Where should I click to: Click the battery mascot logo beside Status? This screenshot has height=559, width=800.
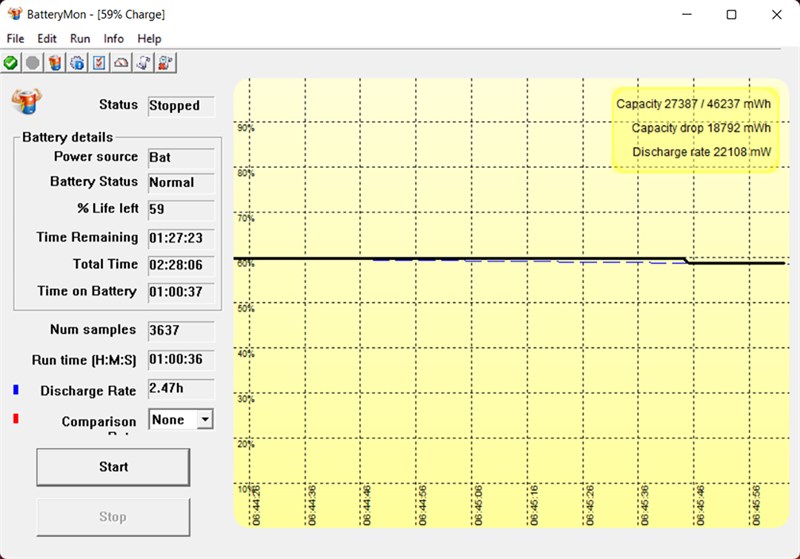click(27, 100)
